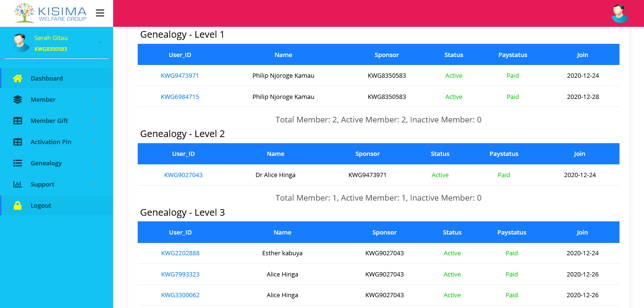Expand the Genealogy submenu arrow
The image size is (644, 308).
pos(95,163)
